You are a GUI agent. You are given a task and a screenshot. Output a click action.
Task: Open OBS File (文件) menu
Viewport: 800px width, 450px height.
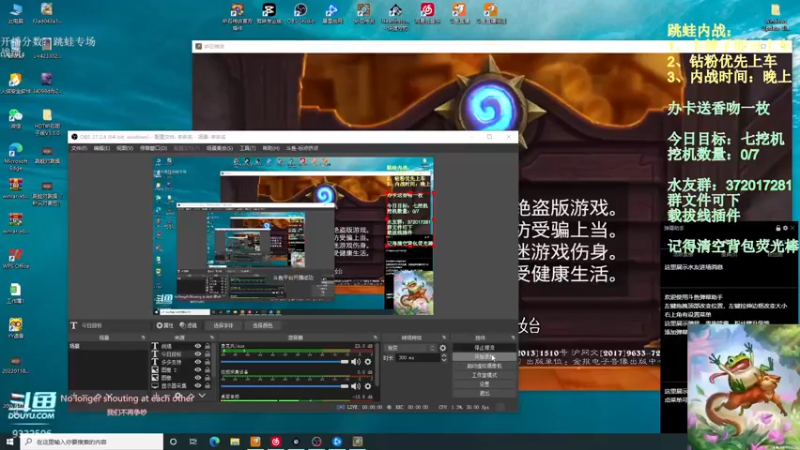click(x=79, y=148)
